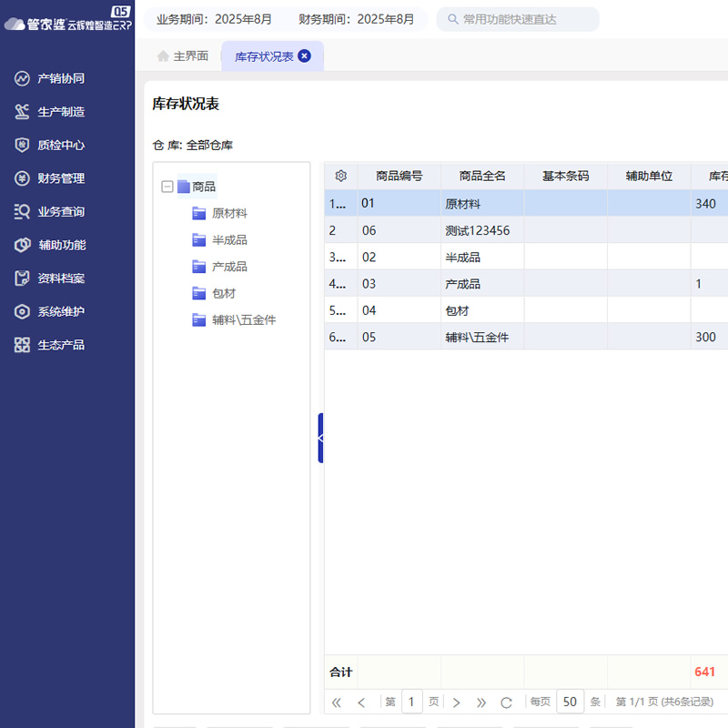Close the 库存状况表 tab
Screen dimensions: 728x728
point(304,56)
